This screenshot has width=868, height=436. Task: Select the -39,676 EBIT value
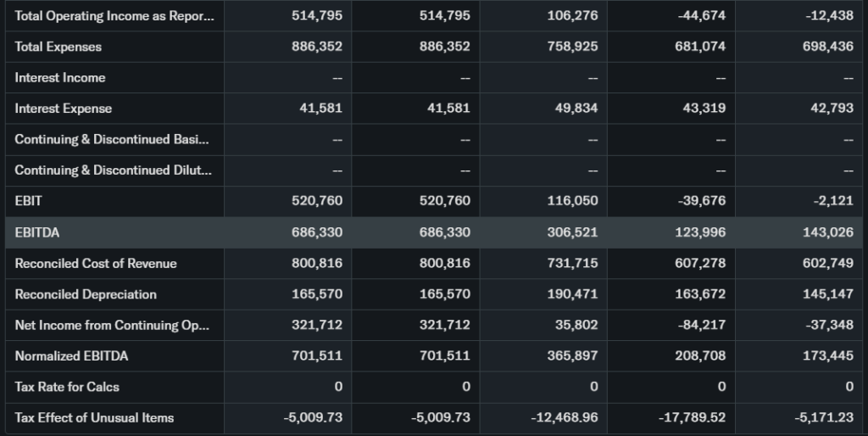click(703, 201)
